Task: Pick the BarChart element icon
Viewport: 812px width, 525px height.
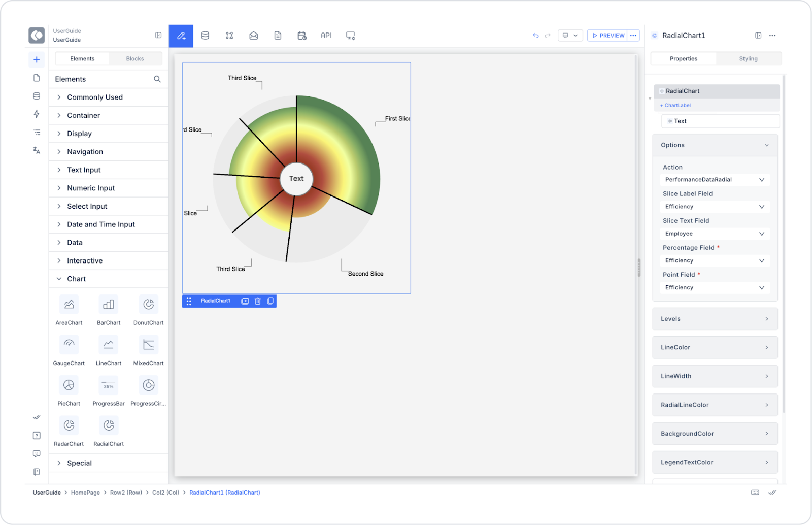Action: coord(109,305)
